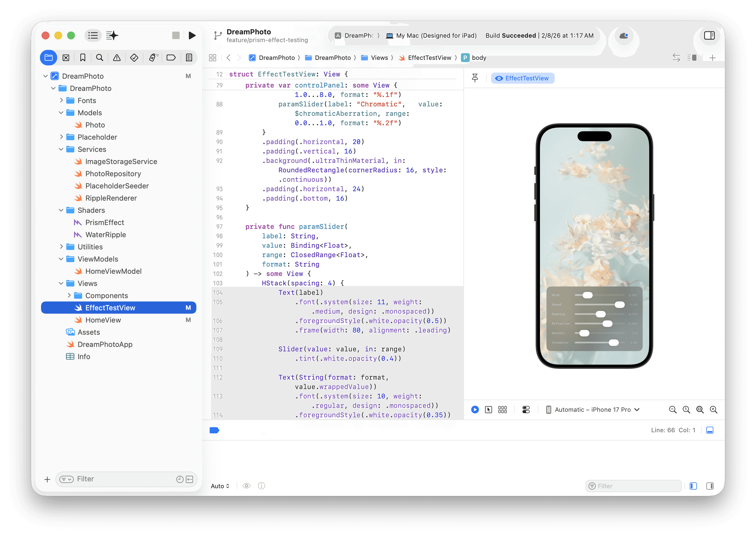756x537 pixels.
Task: Open the Issue navigator warning icon
Action: pyautogui.click(x=117, y=58)
